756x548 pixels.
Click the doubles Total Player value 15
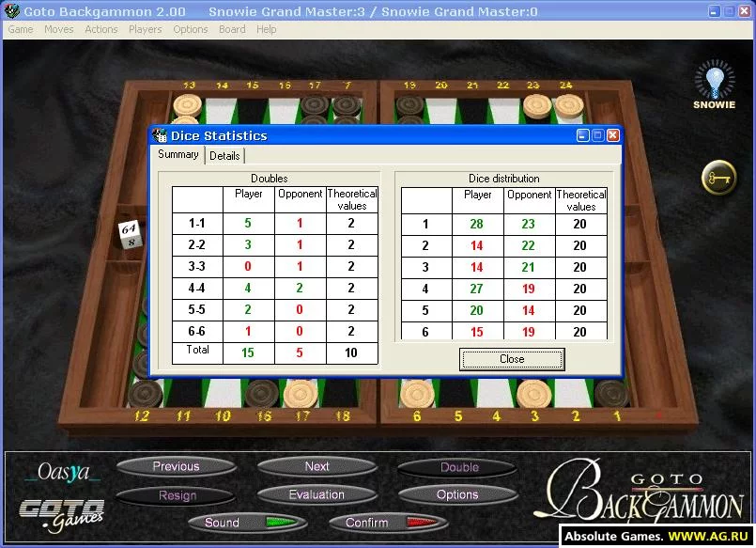tap(248, 352)
